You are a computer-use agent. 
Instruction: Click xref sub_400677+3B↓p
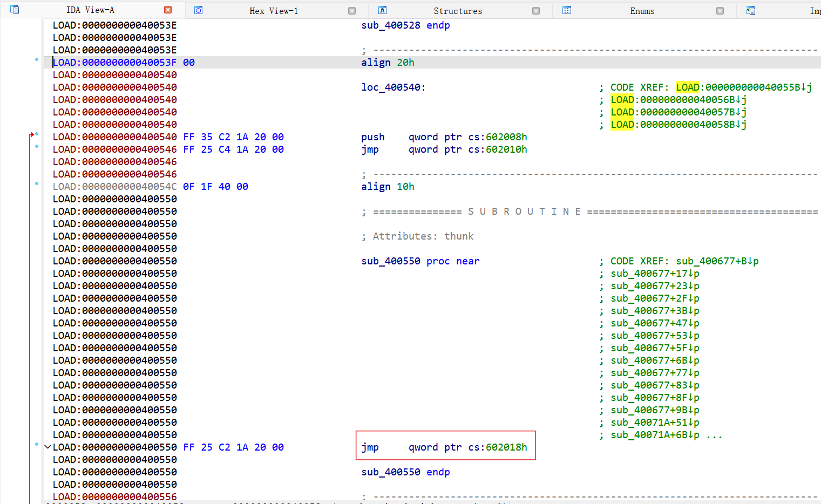click(x=655, y=311)
